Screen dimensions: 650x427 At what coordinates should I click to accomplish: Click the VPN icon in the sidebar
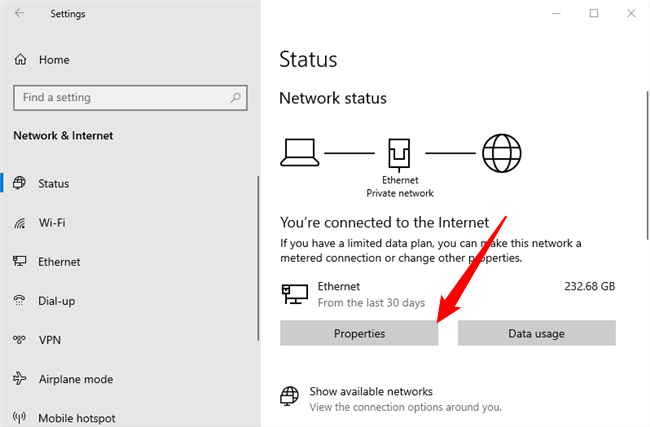(x=20, y=340)
